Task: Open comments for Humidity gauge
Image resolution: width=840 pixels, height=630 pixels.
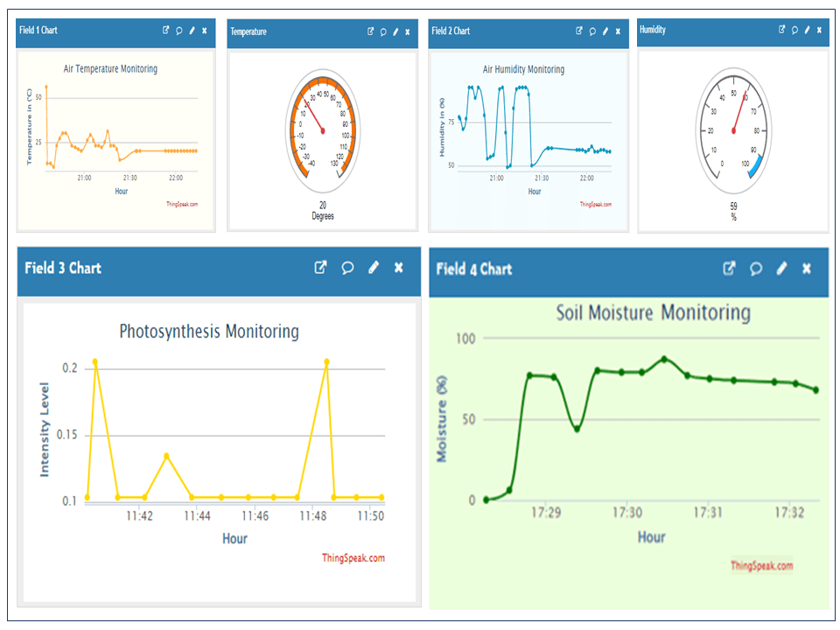Action: (794, 30)
